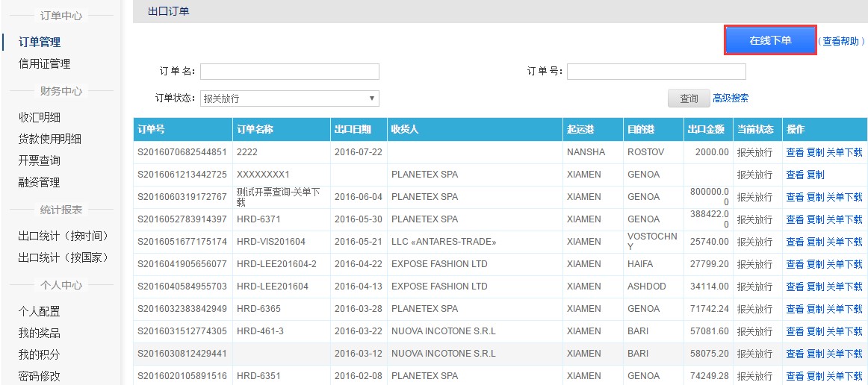Image resolution: width=868 pixels, height=385 pixels.
Task: Select 订单管理 in the sidebar
Action: click(40, 43)
